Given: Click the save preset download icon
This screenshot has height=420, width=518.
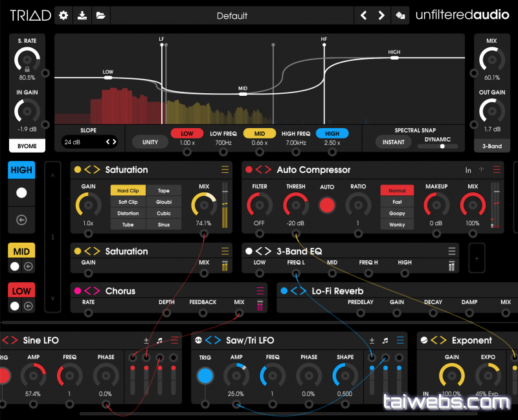Looking at the screenshot, I should (81, 16).
